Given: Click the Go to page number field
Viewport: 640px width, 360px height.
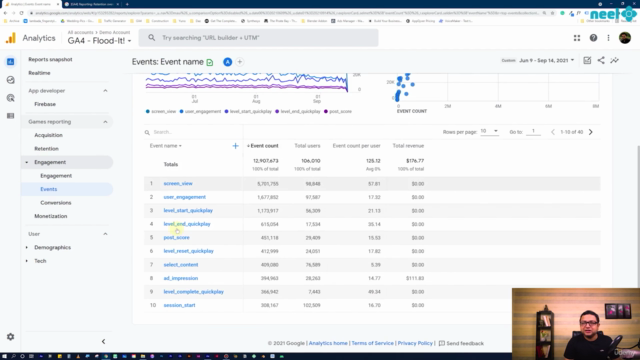Looking at the screenshot, I should tap(533, 131).
